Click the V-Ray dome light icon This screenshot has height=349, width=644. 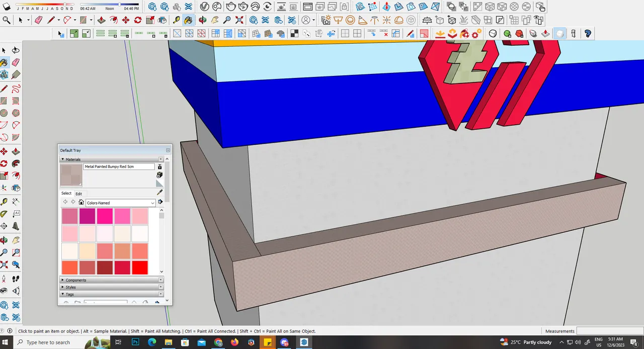[398, 20]
